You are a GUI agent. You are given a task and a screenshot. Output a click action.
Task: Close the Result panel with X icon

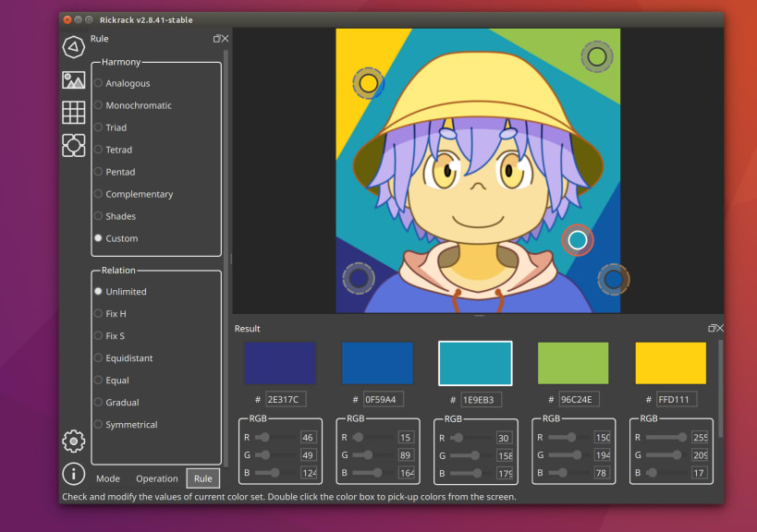[719, 328]
